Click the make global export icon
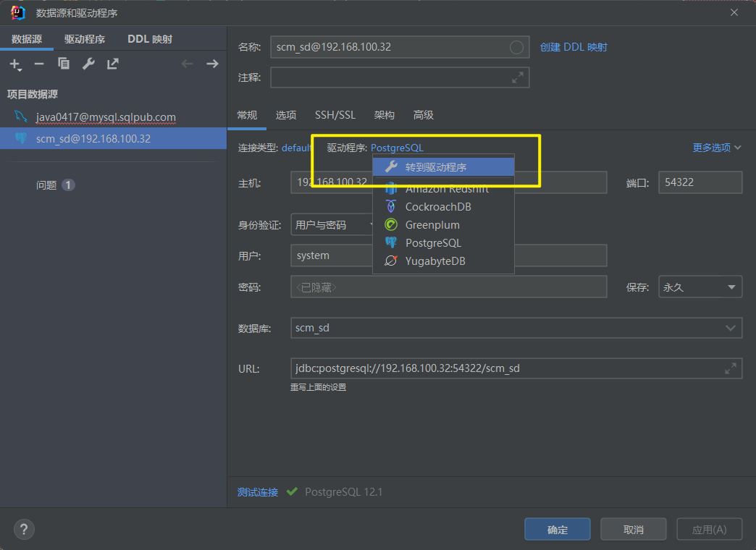756x550 pixels. (x=113, y=64)
